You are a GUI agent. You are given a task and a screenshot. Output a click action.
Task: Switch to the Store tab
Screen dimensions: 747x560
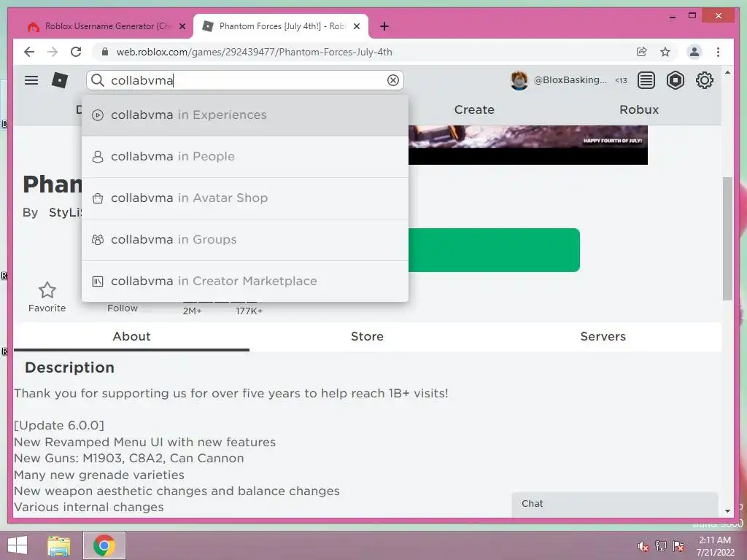click(x=368, y=337)
